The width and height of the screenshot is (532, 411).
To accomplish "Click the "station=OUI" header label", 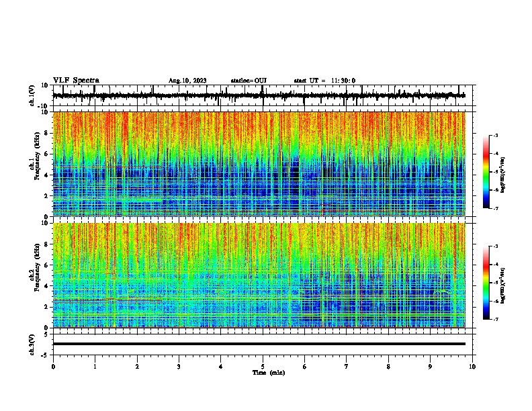I will click(249, 81).
